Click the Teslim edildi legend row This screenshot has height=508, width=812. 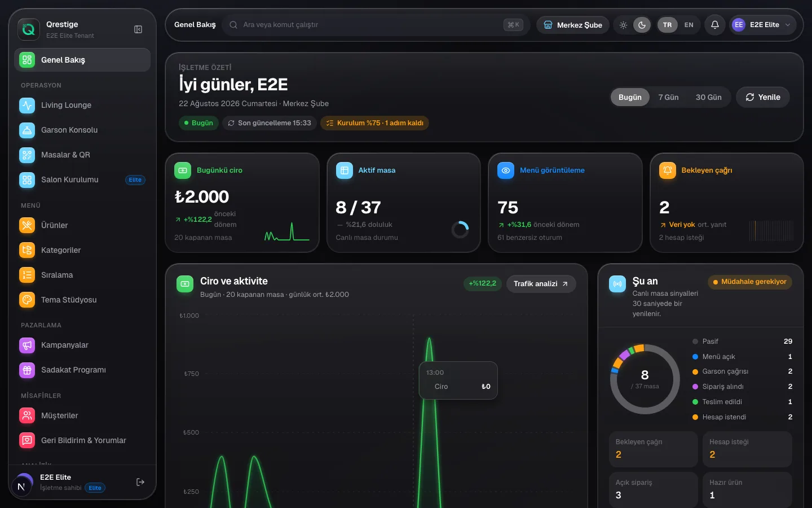742,402
